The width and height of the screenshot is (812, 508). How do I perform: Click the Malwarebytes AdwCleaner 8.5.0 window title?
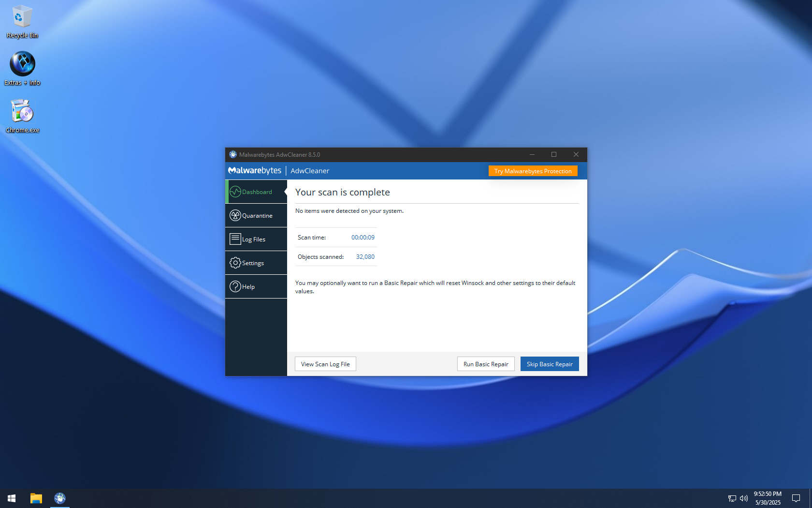[279, 155]
